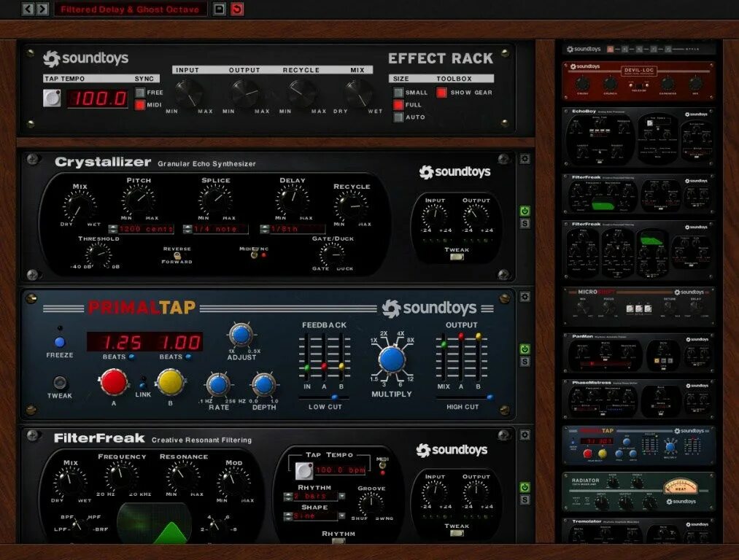Click the big blue Multiply knob
Screen dimensions: 739x560
point(392,359)
